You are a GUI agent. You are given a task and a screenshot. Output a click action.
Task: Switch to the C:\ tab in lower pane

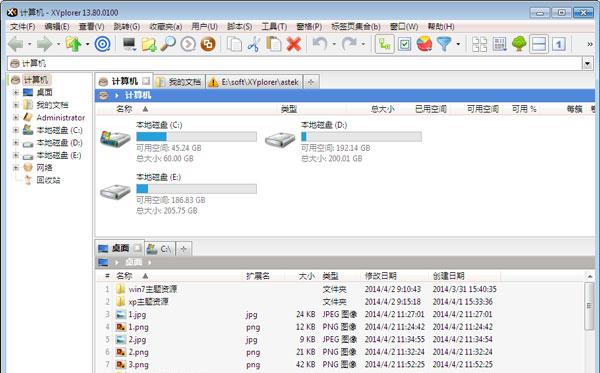[160, 249]
